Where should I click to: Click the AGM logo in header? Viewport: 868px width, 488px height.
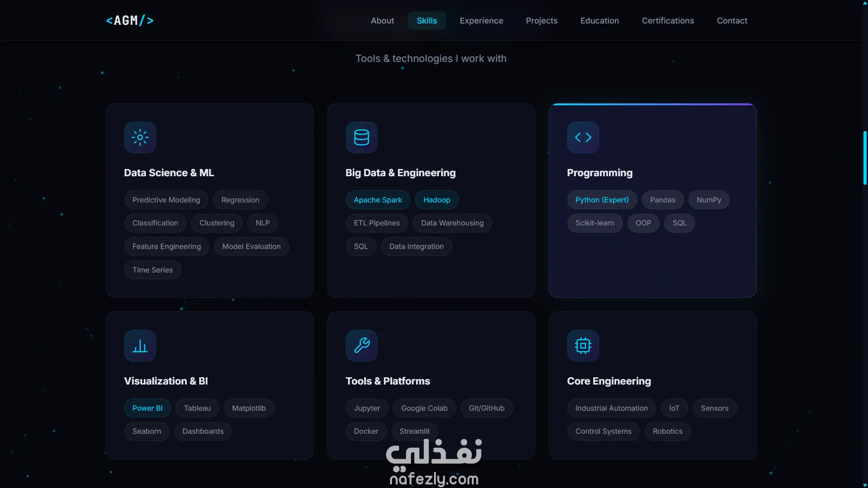click(x=130, y=21)
